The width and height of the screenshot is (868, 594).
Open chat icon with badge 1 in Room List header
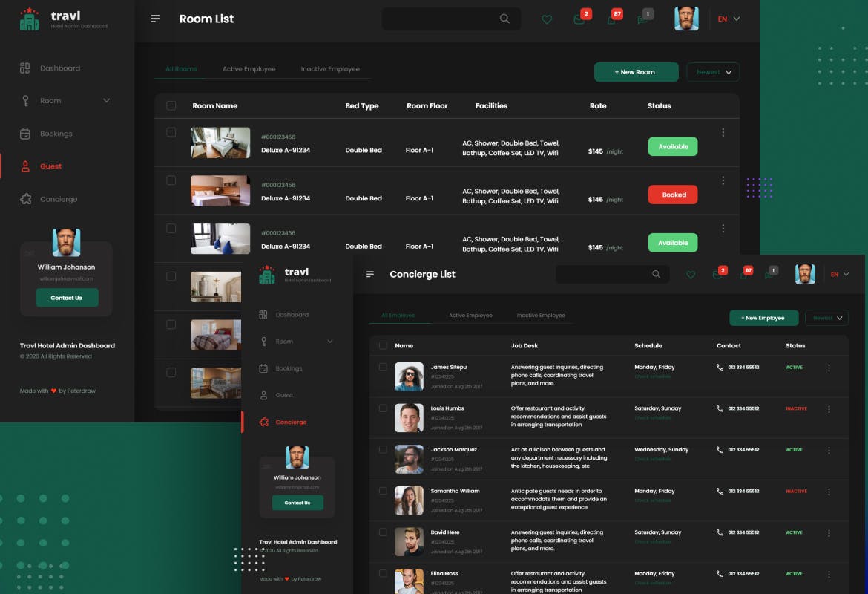(642, 20)
